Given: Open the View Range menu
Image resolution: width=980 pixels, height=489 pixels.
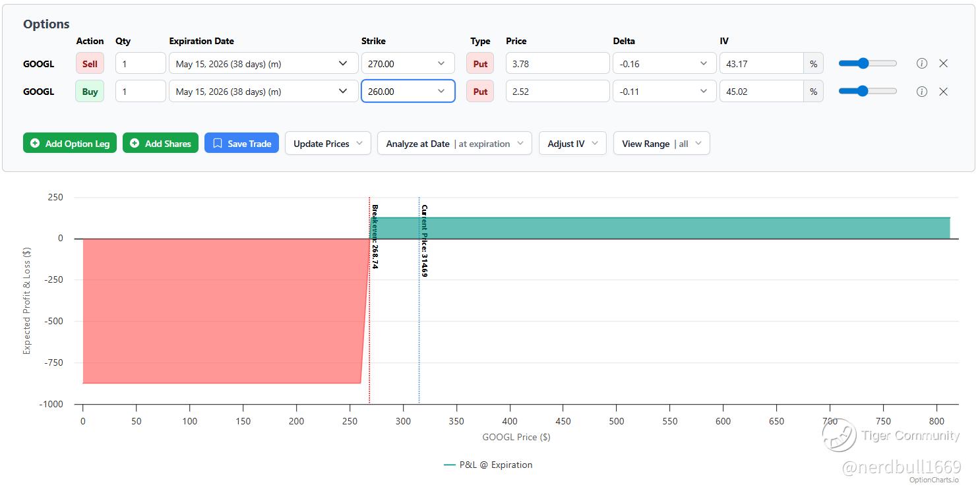Looking at the screenshot, I should [x=661, y=144].
